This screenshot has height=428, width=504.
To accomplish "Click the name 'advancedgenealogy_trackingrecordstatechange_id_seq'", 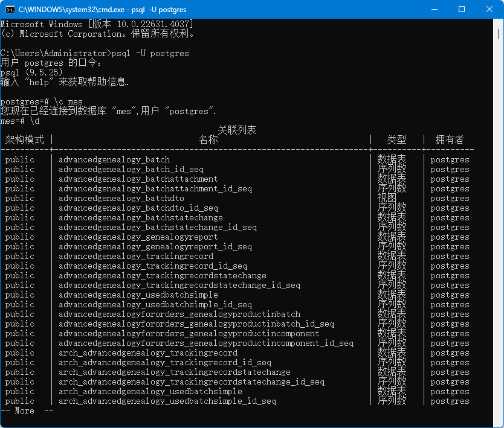I will click(179, 285).
